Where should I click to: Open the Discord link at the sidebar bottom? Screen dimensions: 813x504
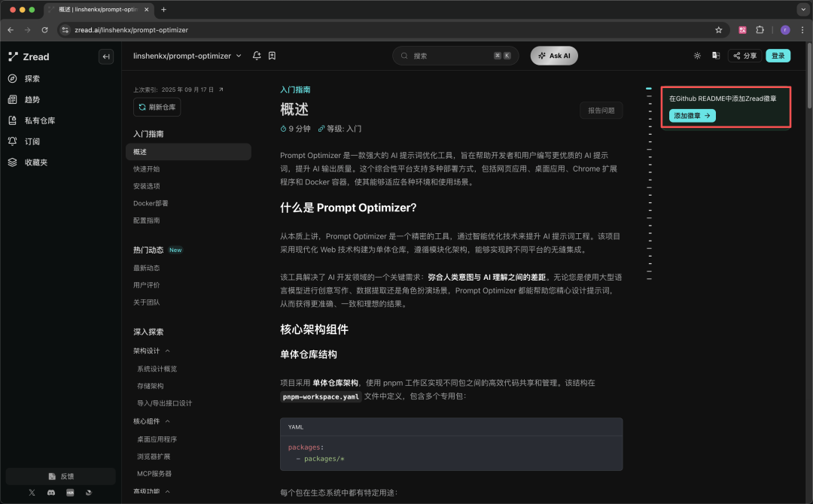coord(51,493)
